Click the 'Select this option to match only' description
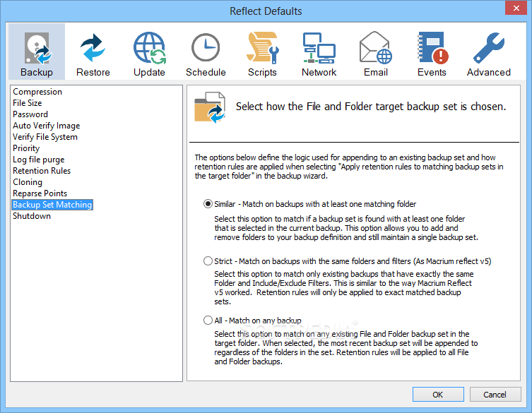Viewport: 532px width, 413px height. click(x=343, y=287)
